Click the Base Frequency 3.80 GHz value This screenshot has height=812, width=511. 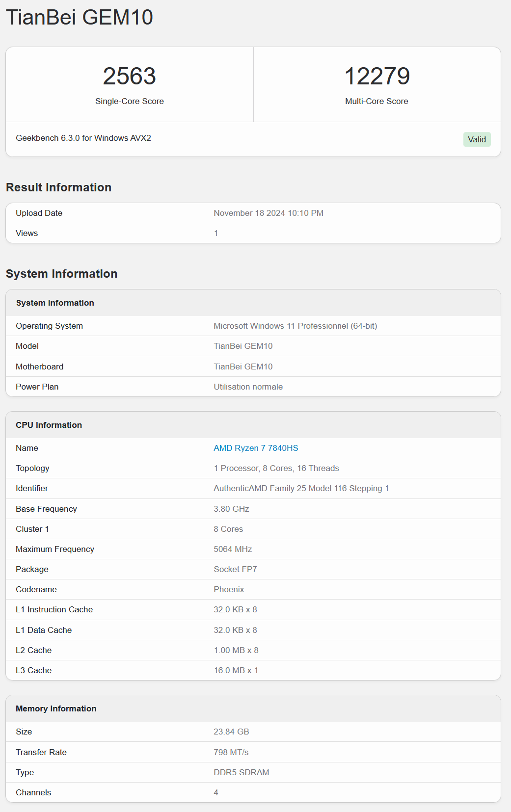[x=231, y=509]
